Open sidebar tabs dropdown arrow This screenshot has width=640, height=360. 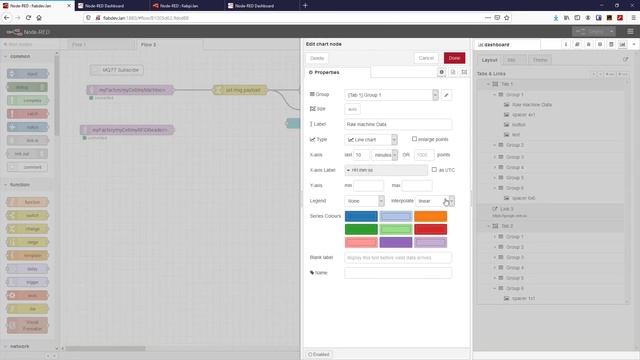coord(634,44)
